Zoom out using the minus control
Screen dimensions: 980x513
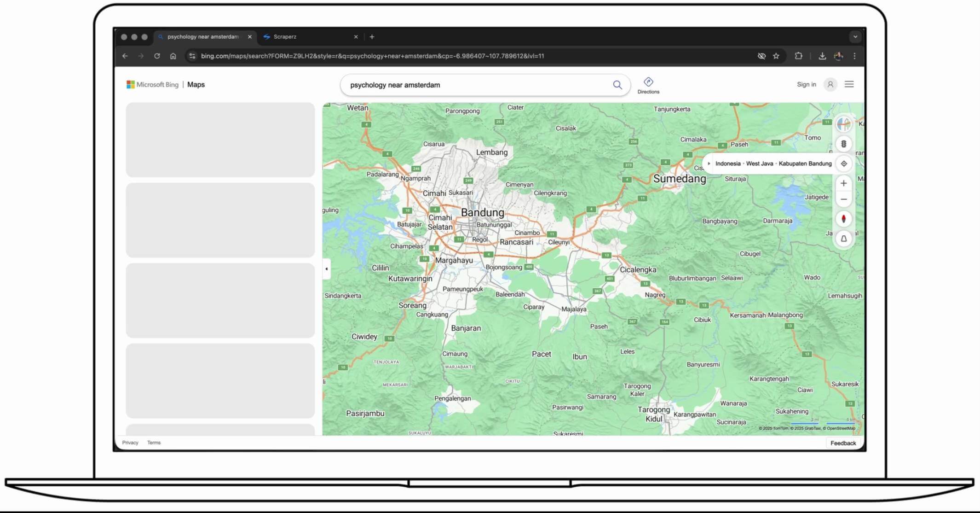tap(843, 199)
